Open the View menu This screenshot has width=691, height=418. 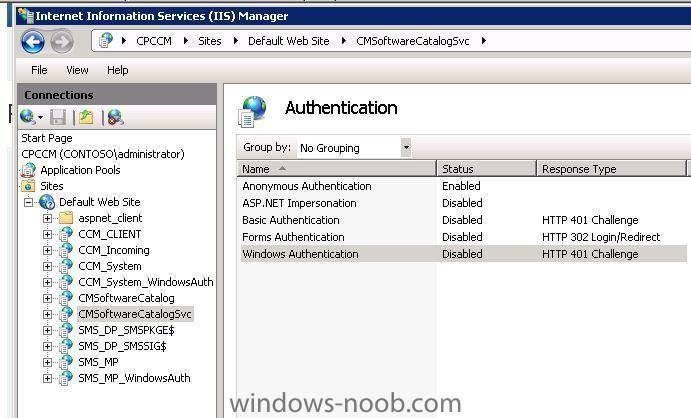pyautogui.click(x=77, y=70)
